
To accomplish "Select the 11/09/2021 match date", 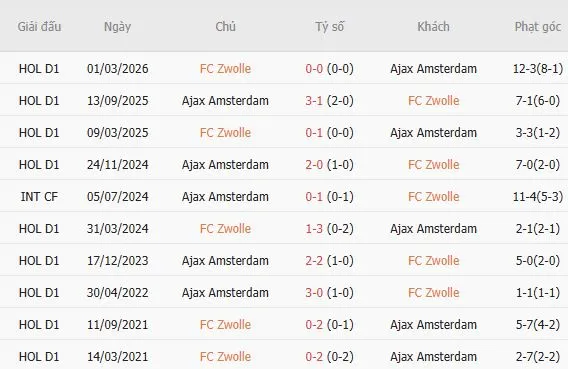I will [117, 325].
